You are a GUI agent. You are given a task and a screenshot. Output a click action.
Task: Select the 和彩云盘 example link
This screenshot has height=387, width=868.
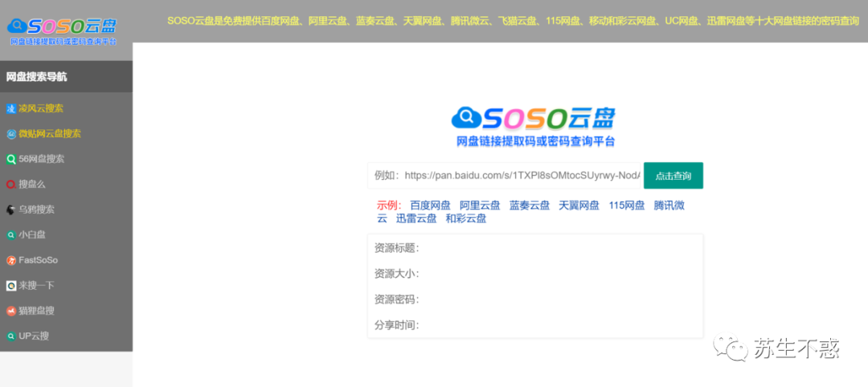[x=466, y=219]
